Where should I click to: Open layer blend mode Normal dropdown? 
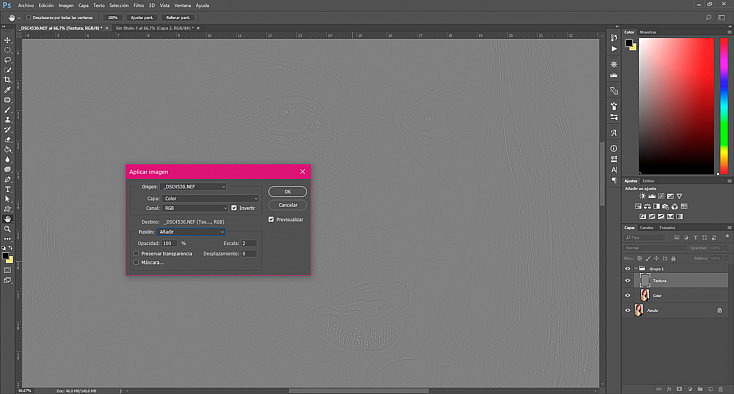pos(654,248)
